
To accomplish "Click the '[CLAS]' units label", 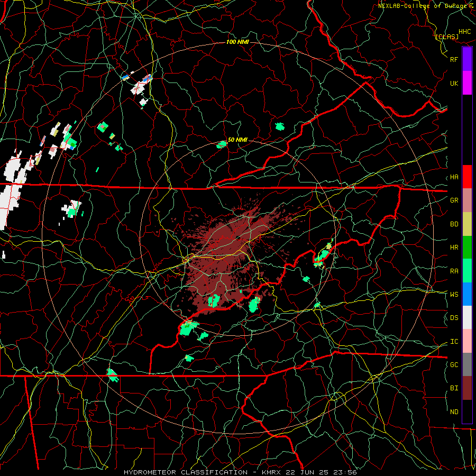I will 447,36.
